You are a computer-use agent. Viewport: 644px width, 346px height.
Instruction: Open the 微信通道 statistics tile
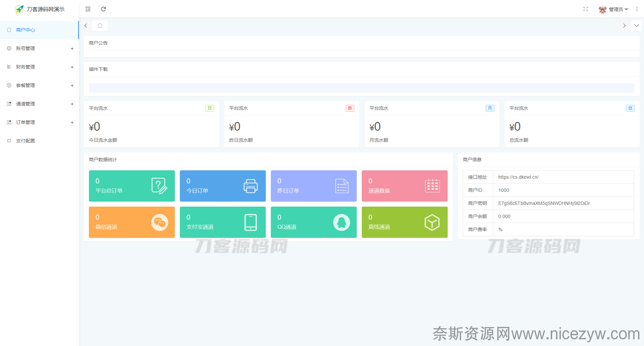[x=132, y=222]
